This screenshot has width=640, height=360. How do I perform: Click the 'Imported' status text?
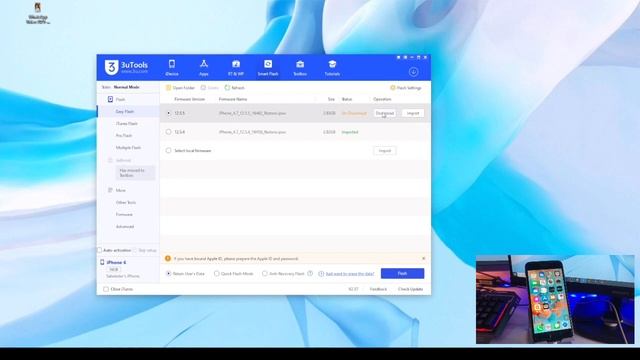pos(350,132)
